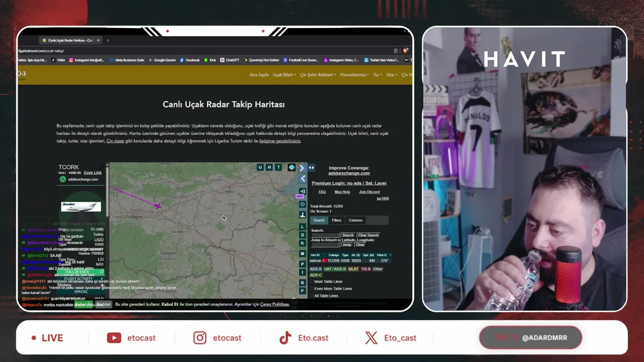This screenshot has width=644, height=362.
Task: Expand the Uçak Bileti menu
Action: click(x=284, y=75)
